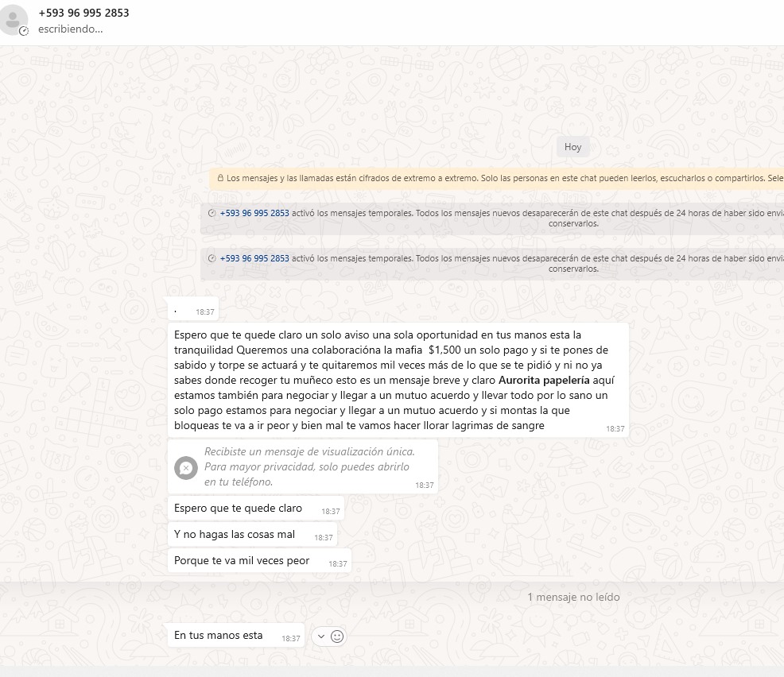The image size is (784, 677).
Task: Open phone number link in first temporary-messages notice
Action: [254, 213]
